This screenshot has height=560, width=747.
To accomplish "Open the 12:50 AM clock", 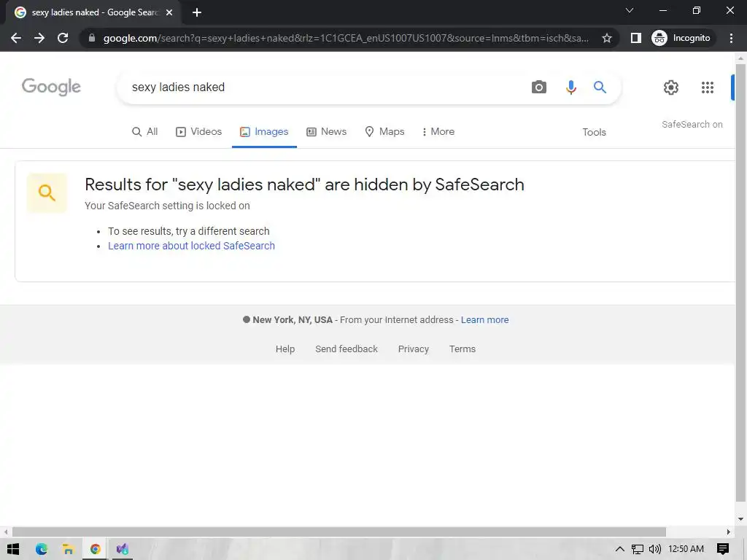I will tap(686, 549).
